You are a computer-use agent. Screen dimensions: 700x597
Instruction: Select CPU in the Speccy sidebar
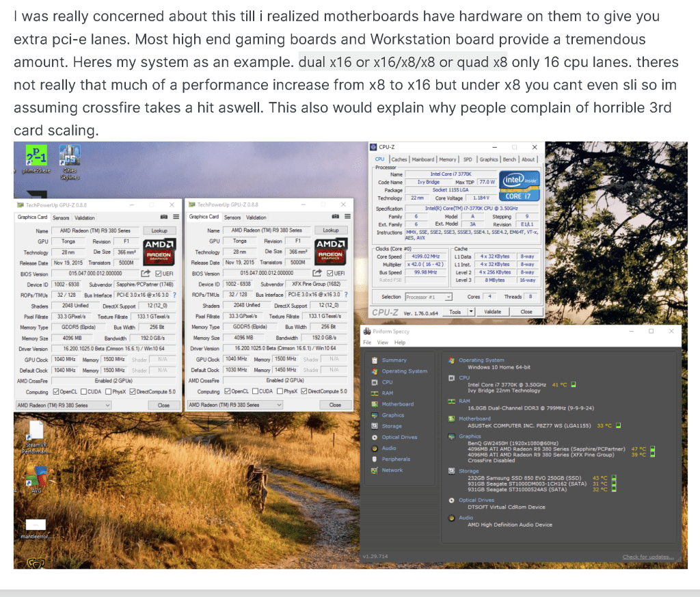(387, 382)
